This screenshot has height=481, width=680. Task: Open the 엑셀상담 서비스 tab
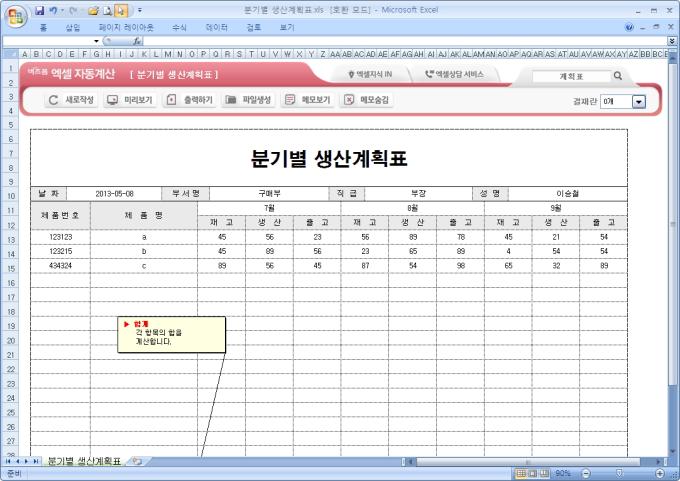click(454, 74)
